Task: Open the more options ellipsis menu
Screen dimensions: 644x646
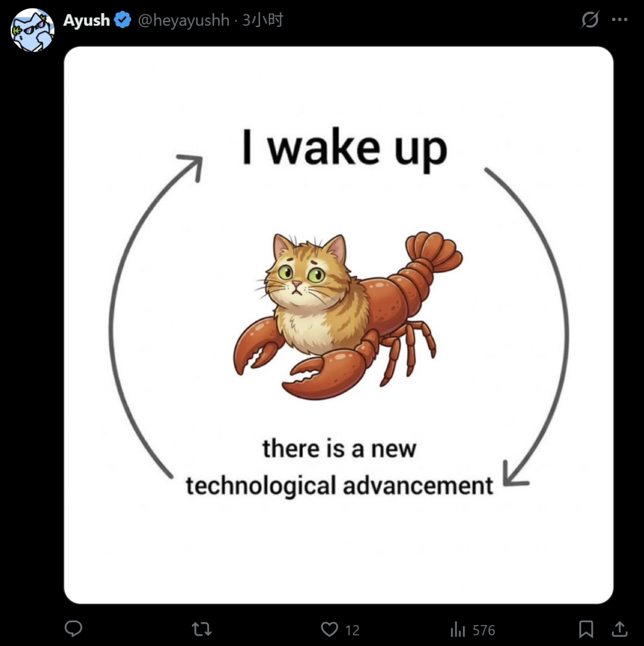Action: pyautogui.click(x=620, y=20)
